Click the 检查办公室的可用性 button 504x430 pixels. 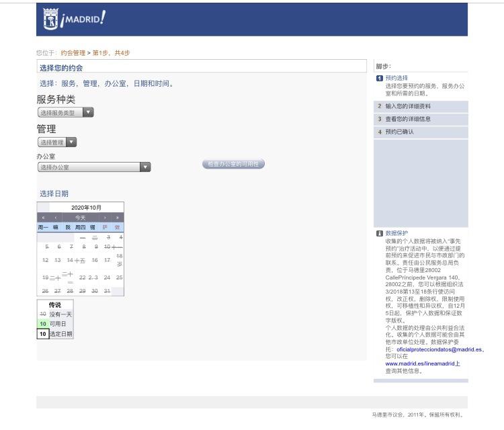233,163
